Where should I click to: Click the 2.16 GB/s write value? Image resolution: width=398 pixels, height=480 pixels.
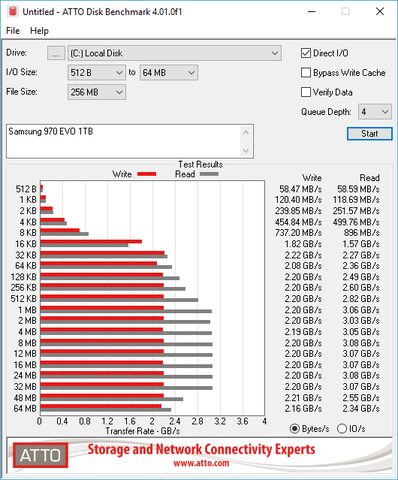303,408
